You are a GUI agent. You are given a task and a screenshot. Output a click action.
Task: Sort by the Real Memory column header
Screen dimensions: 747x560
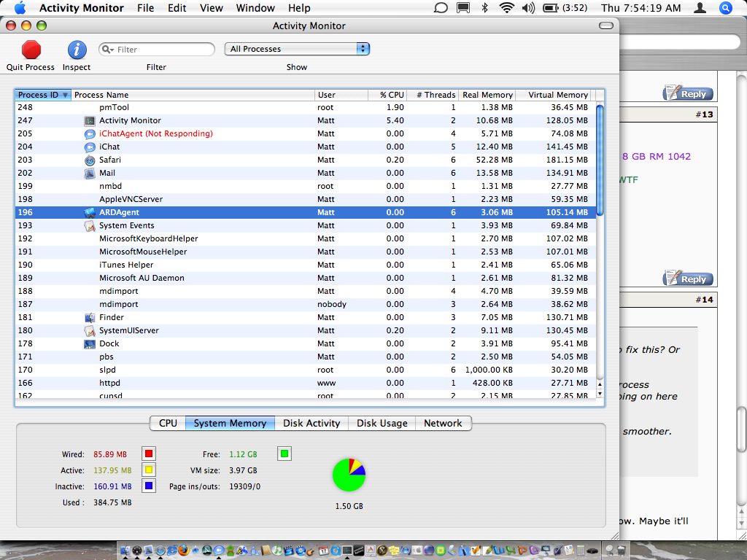487,96
